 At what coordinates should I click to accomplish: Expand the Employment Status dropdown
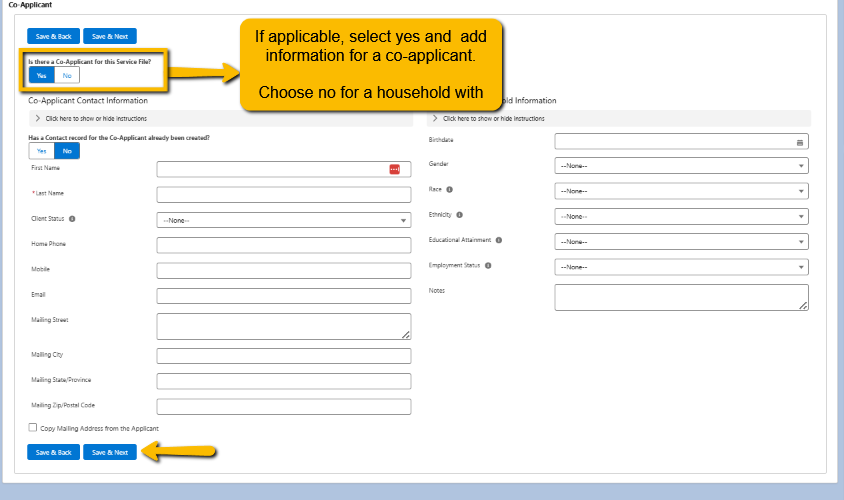[681, 267]
